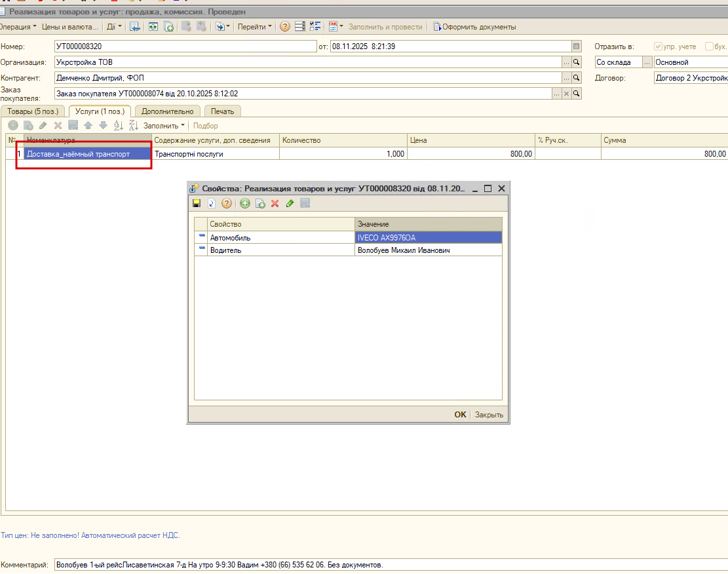Click the add row icon in the services toolbar
Viewport: 728px width, 574px height.
tap(13, 125)
